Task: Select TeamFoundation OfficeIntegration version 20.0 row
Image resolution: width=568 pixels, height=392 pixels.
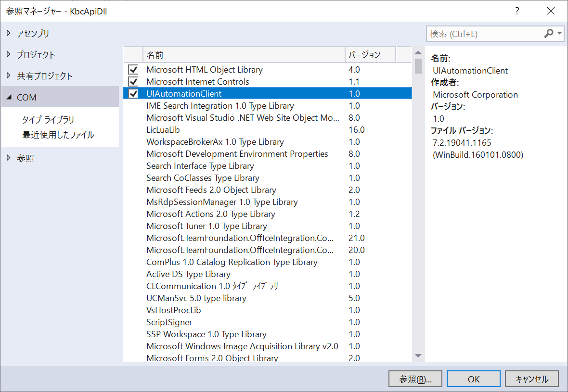Action: pos(267,250)
